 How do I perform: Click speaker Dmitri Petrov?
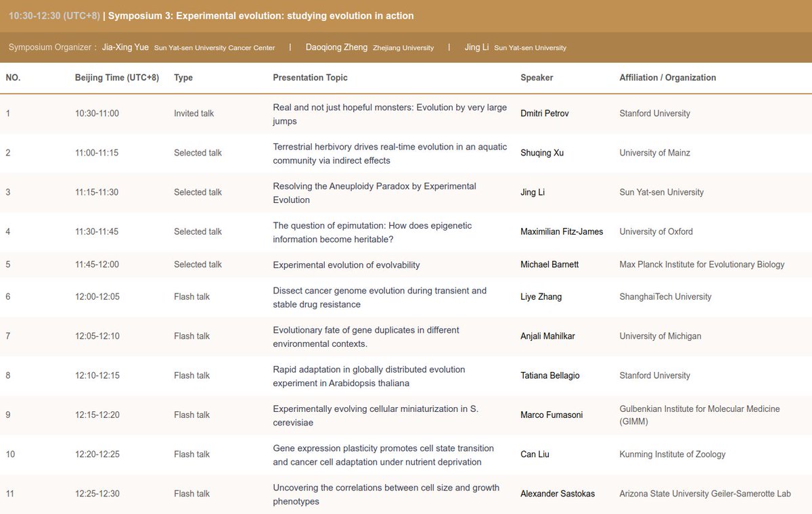pyautogui.click(x=545, y=114)
